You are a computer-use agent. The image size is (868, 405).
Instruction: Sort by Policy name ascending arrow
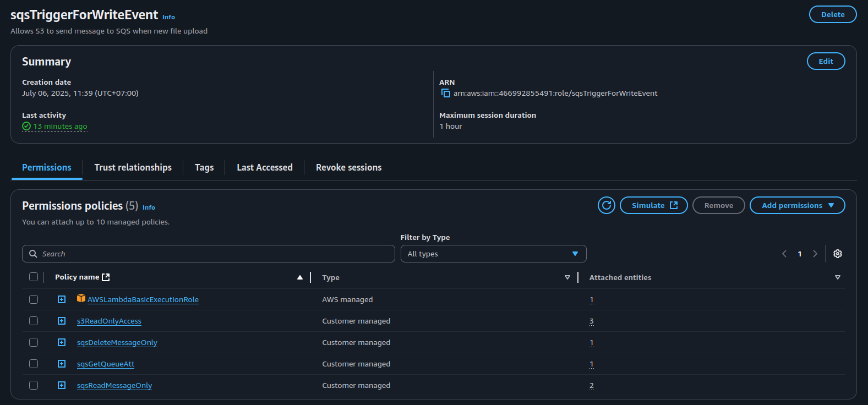300,277
